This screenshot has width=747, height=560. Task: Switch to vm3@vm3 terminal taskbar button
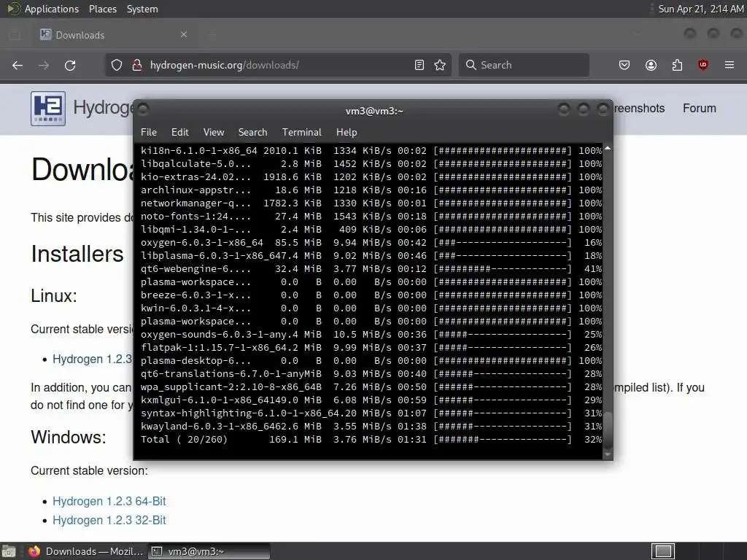coord(209,551)
